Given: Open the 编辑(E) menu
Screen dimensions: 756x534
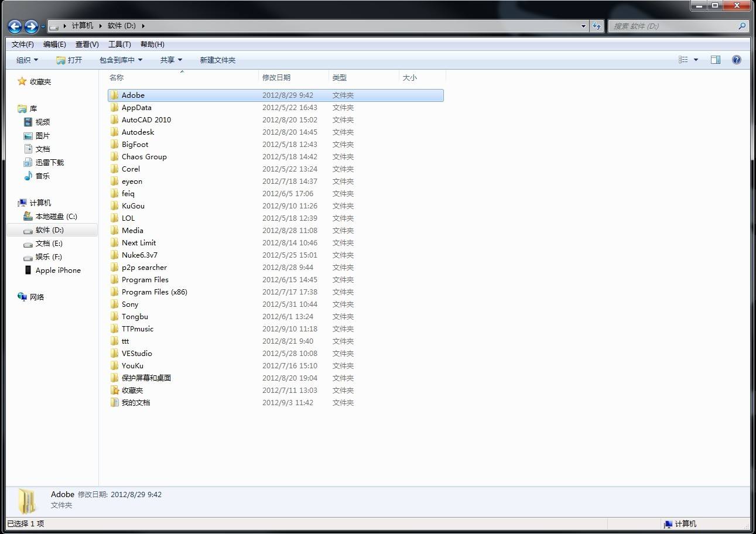Looking at the screenshot, I should click(54, 44).
